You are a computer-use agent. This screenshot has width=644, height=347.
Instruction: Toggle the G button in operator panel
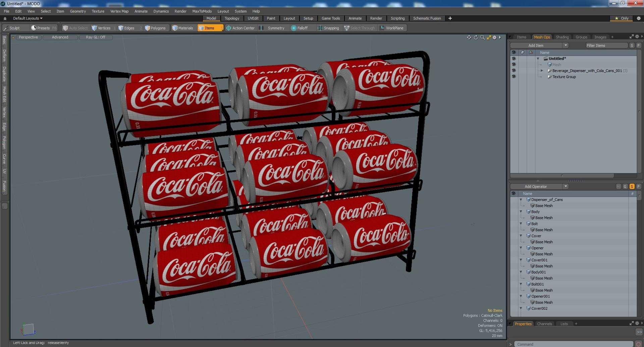625,187
